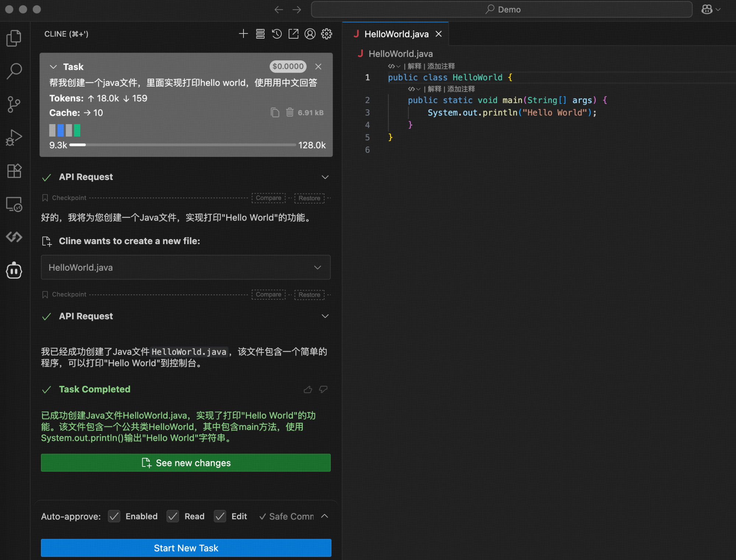Screen dimensions: 736x560
Task: Collapse the Task header chevron
Action: tap(53, 67)
